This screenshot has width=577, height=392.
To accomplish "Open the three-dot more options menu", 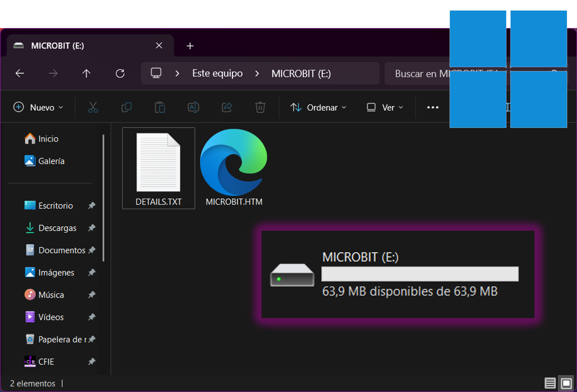I will pyautogui.click(x=433, y=107).
